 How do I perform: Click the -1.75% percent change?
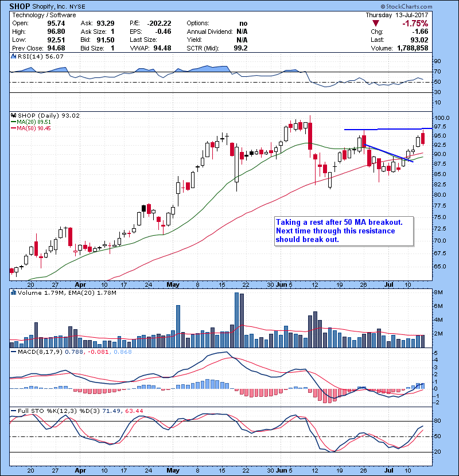coord(415,24)
